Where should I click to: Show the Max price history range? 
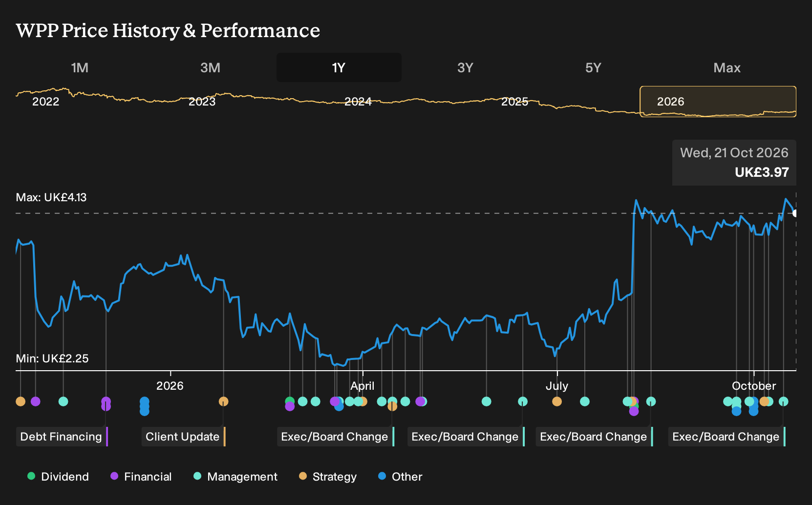click(727, 67)
